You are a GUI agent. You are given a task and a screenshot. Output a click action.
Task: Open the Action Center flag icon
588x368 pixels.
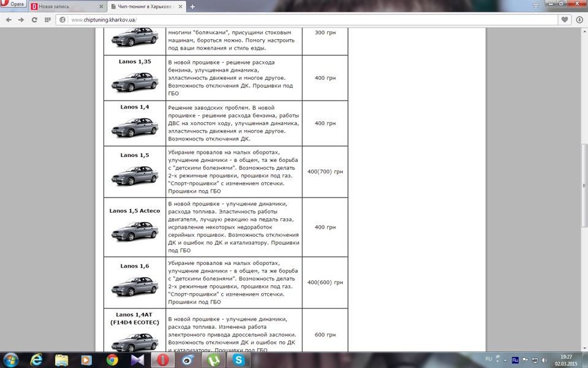(525, 360)
